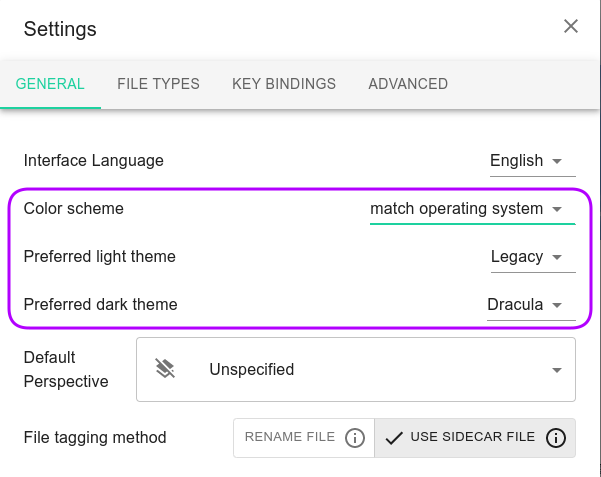Image resolution: width=601 pixels, height=477 pixels.
Task: Close the Settings dialog
Action: [571, 26]
